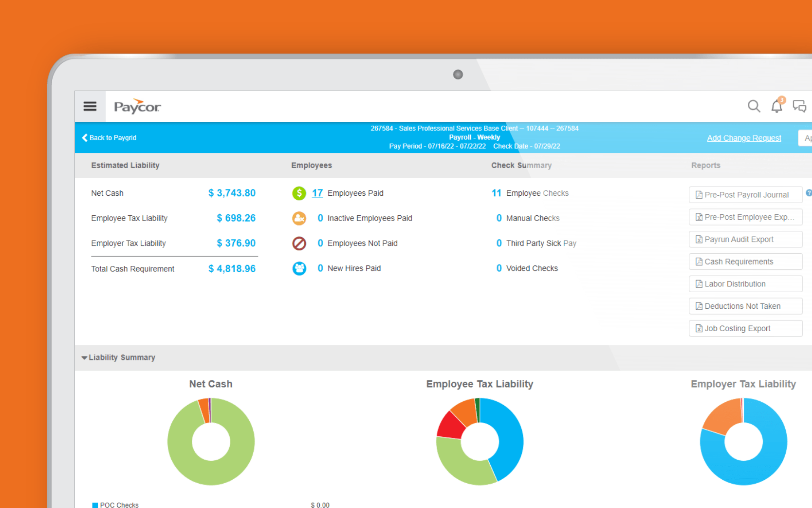Click Total Cash Requirement amount $ 4,818.96
The height and width of the screenshot is (508, 812).
232,269
